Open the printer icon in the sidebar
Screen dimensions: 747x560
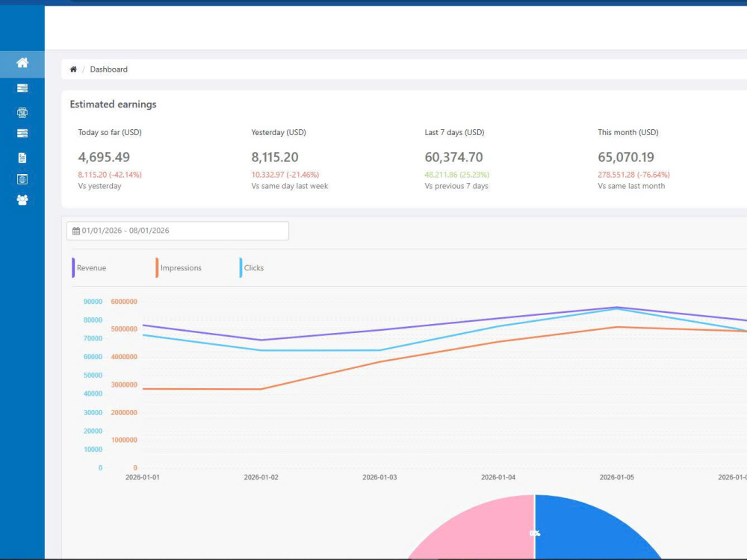point(22,113)
